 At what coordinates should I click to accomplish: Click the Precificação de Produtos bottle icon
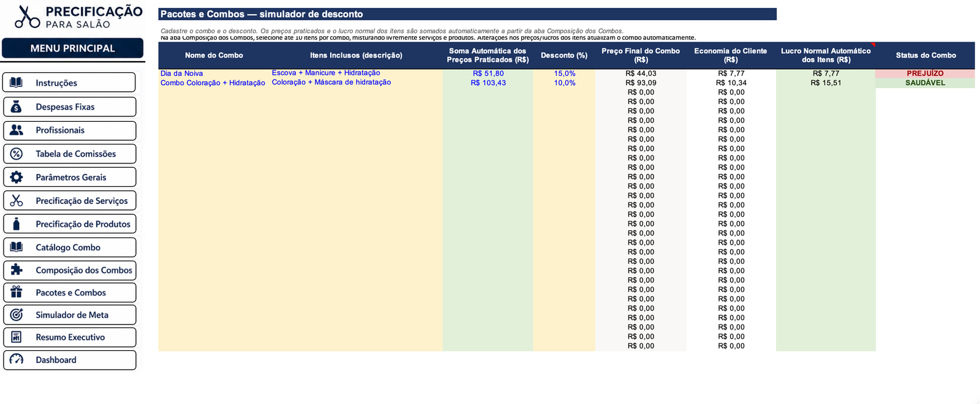tap(17, 224)
